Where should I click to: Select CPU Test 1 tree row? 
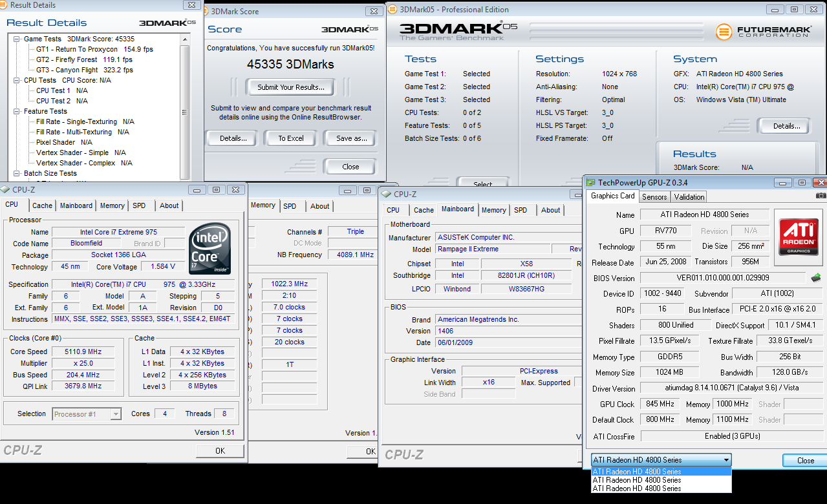[x=62, y=90]
